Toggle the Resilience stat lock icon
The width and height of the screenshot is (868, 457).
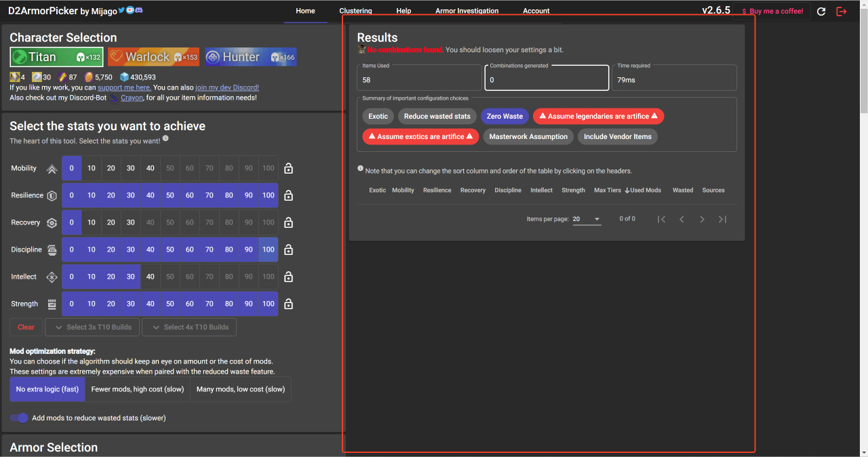pos(288,195)
